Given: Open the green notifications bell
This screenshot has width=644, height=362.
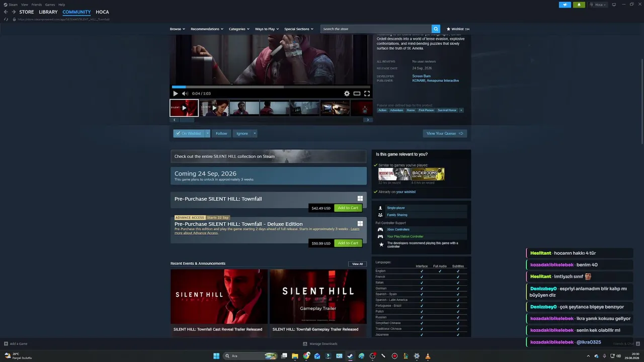Looking at the screenshot, I should click(x=579, y=5).
